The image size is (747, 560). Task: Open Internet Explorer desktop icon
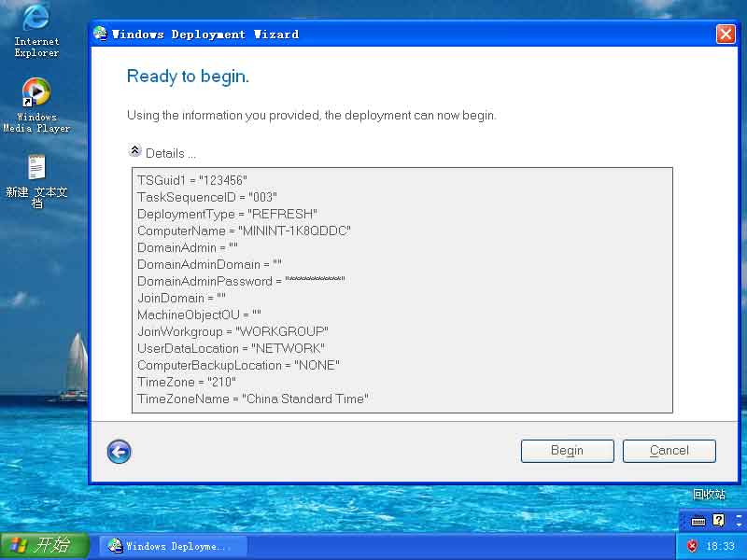[x=36, y=30]
